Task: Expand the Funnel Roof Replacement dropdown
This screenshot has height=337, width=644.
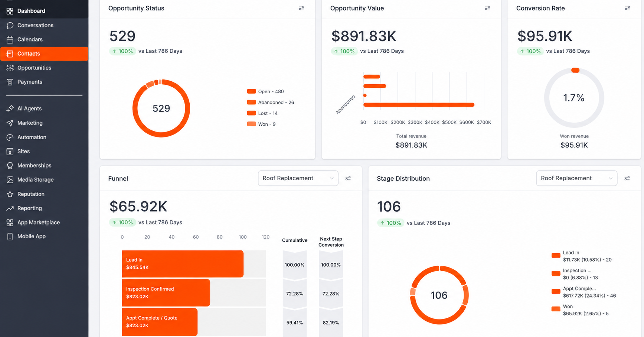Action: 298,178
